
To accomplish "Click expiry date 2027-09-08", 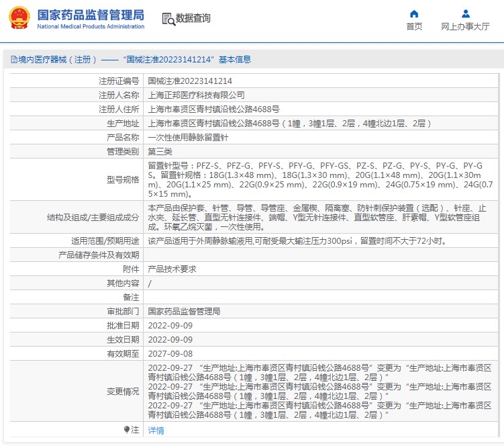I will point(170,353).
